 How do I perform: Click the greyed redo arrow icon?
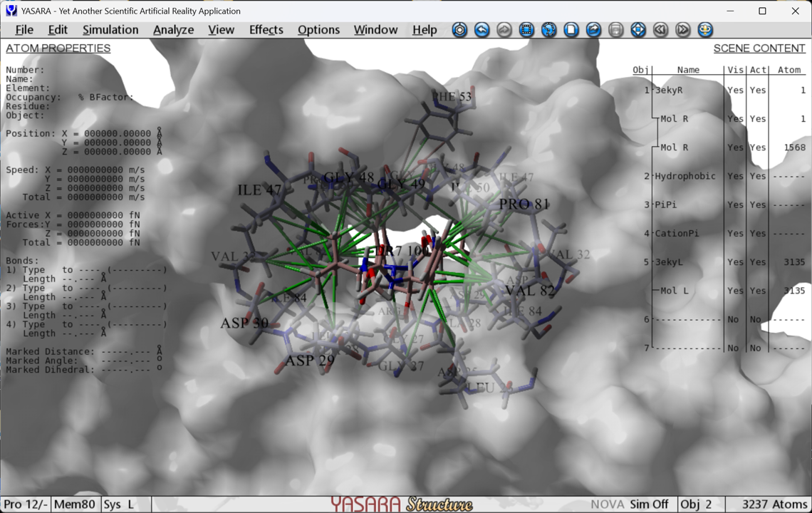click(x=504, y=29)
